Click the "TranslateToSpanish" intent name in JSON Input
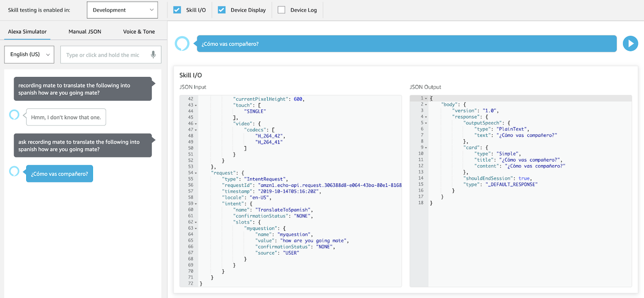Screen dimensions: 644x298 click(x=284, y=209)
